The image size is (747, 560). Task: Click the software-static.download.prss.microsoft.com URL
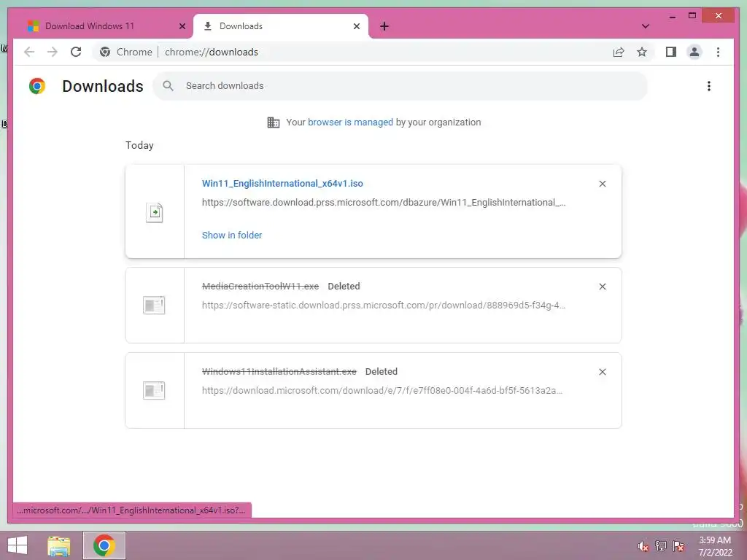(x=384, y=306)
